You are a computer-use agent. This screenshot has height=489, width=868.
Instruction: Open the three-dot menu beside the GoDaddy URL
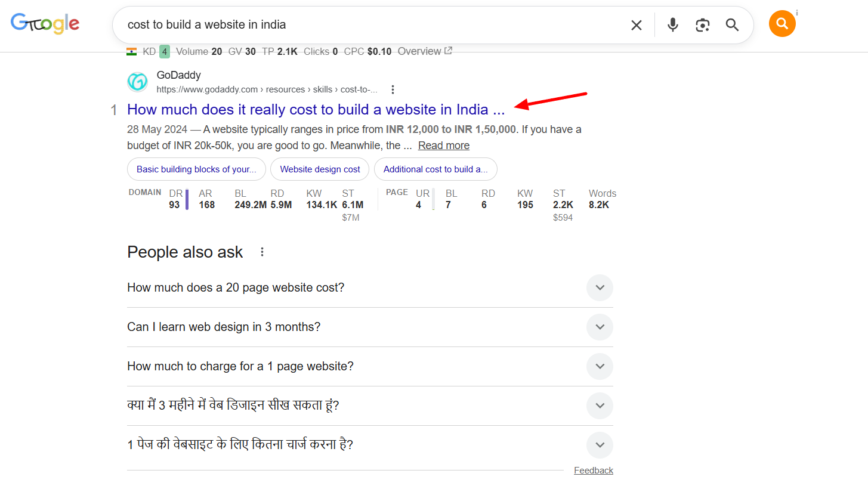[393, 89]
